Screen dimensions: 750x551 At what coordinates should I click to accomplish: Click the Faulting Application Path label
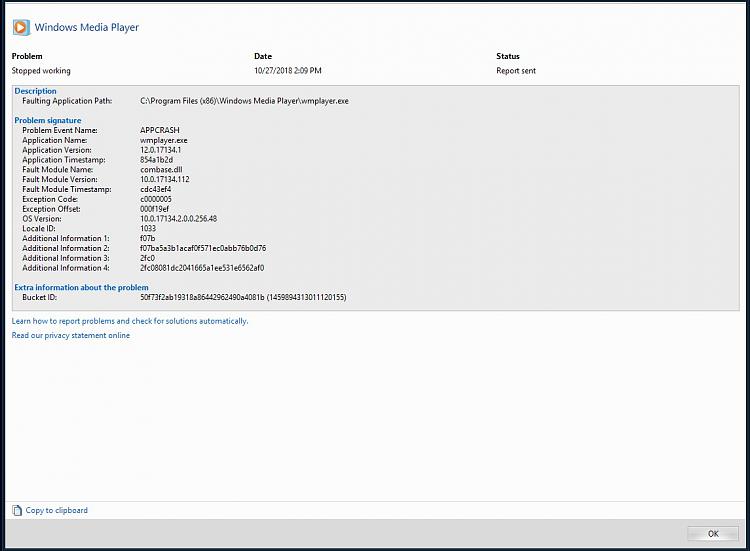point(67,101)
